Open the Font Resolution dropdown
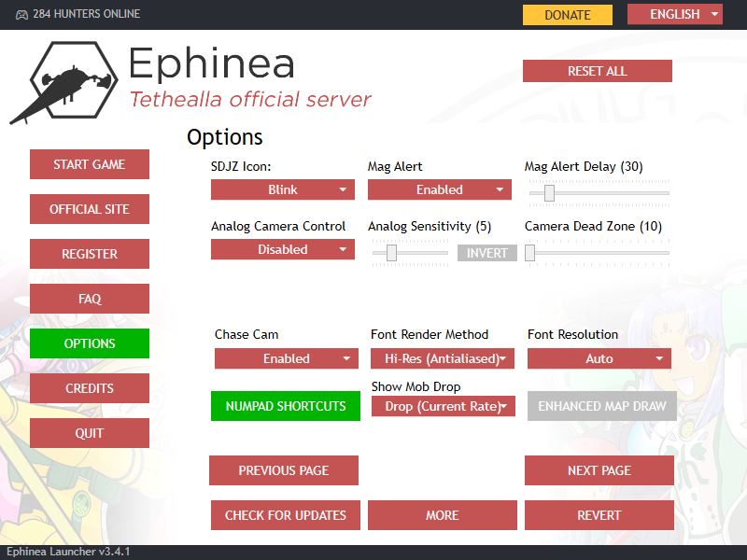The height and width of the screenshot is (560, 747). pyautogui.click(x=599, y=358)
